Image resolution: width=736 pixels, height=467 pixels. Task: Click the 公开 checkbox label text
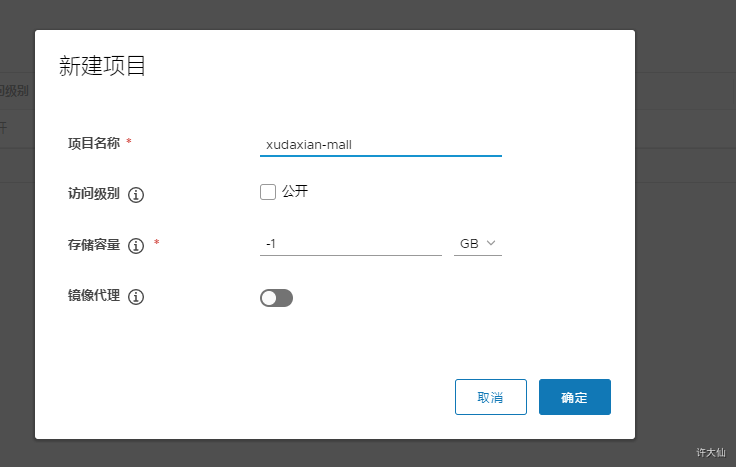[x=295, y=191]
